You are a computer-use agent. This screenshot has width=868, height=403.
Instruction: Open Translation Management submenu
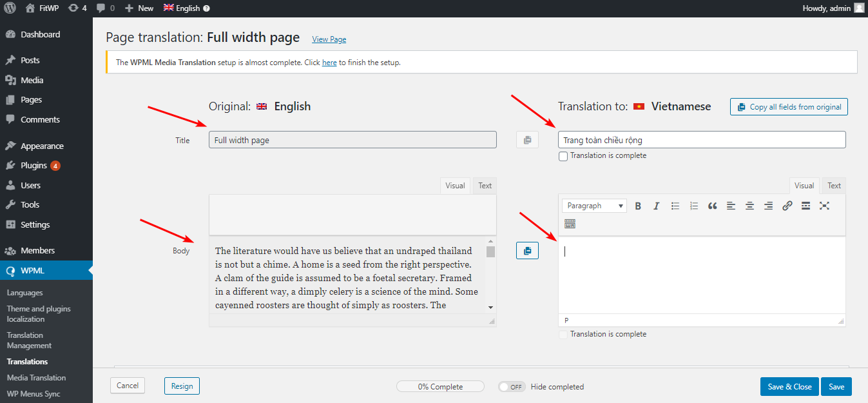coord(29,340)
